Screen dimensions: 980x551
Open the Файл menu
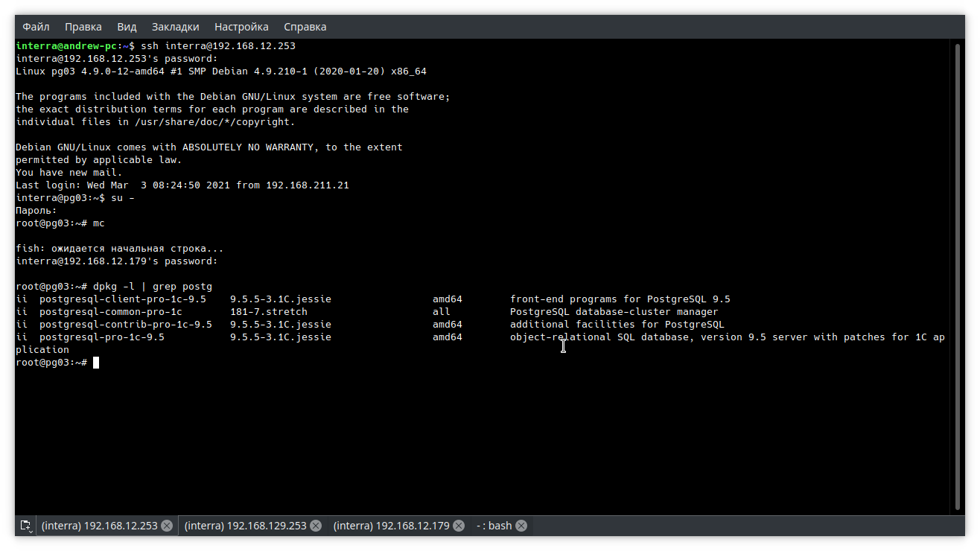coord(36,27)
